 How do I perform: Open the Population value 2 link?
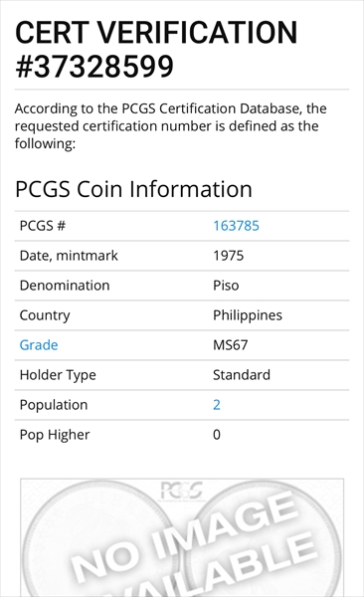(217, 405)
